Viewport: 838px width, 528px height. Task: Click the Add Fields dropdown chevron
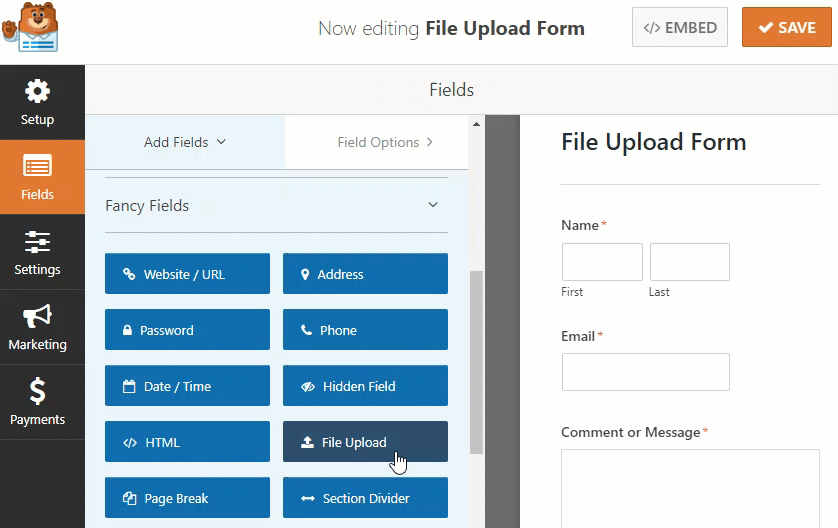click(x=221, y=142)
